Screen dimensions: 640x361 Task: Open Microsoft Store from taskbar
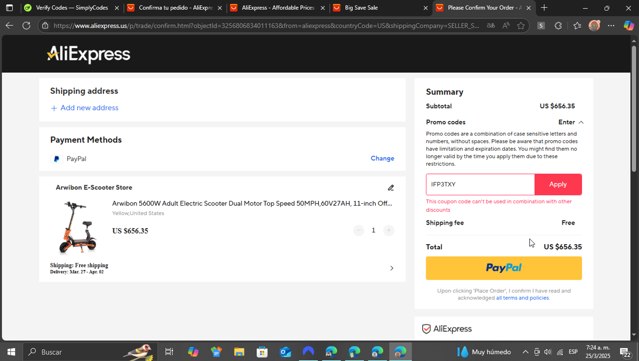(x=262, y=352)
